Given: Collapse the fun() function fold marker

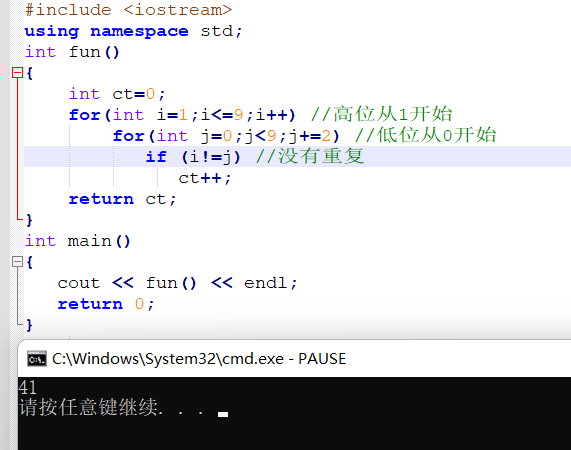Looking at the screenshot, I should [x=17, y=73].
